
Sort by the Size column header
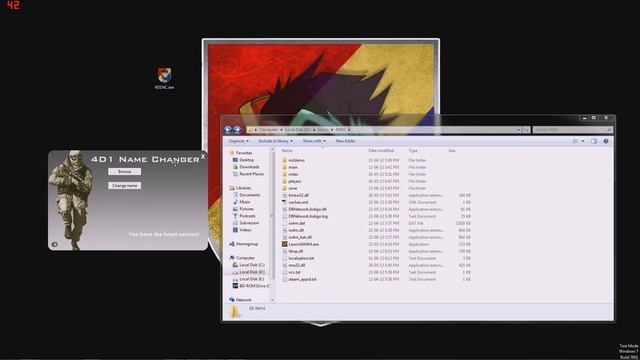[x=452, y=151]
